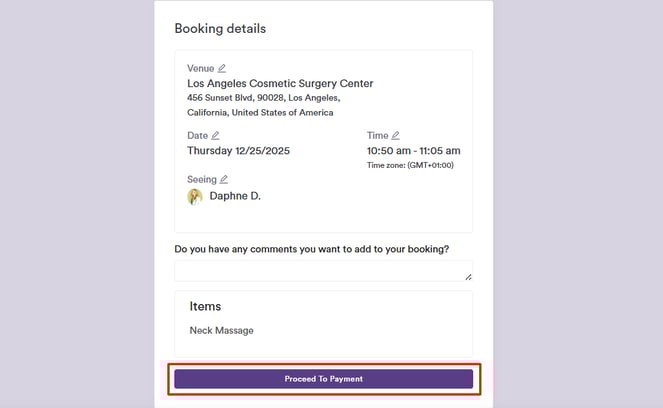Click the pencil icon next to Time

pyautogui.click(x=395, y=135)
